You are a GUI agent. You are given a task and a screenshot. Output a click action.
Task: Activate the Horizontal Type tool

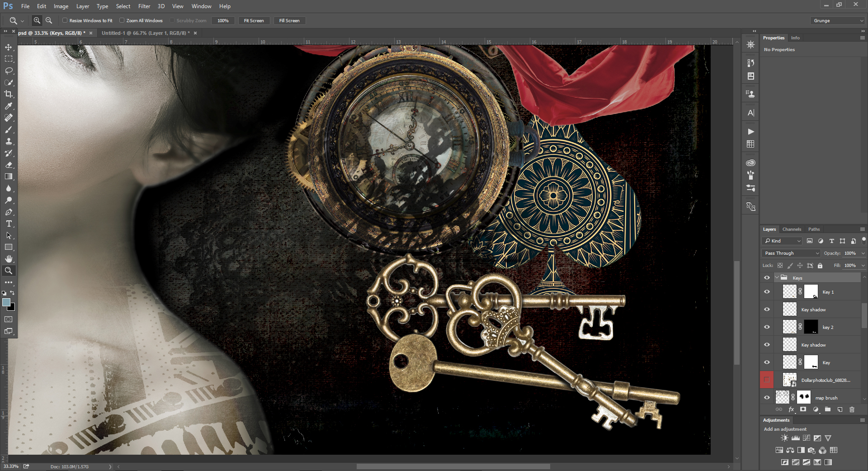[x=9, y=224]
